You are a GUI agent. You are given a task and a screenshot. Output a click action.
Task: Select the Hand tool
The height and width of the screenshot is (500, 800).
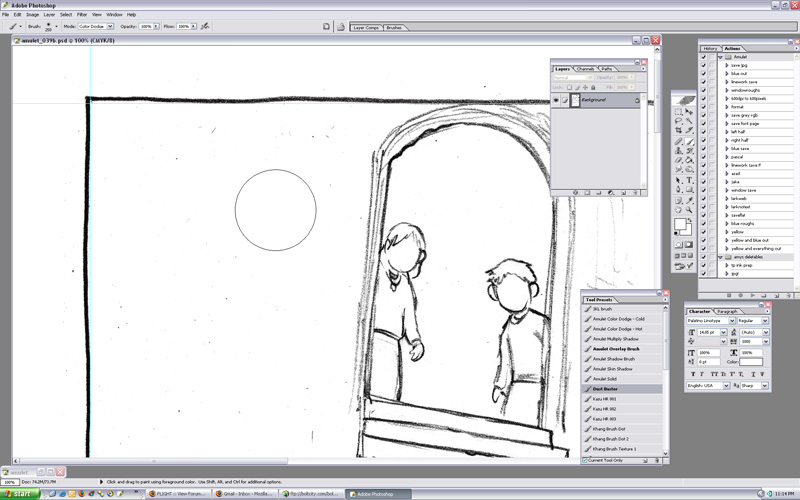pos(678,210)
